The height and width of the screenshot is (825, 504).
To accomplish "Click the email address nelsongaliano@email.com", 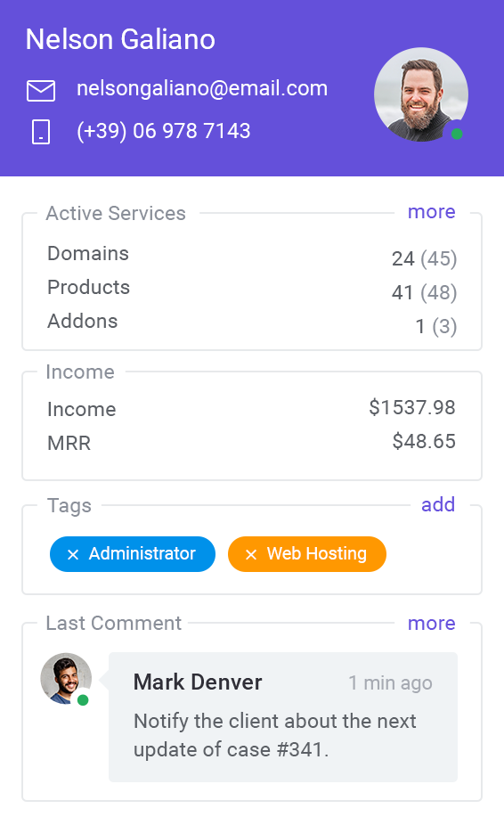I will (202, 88).
